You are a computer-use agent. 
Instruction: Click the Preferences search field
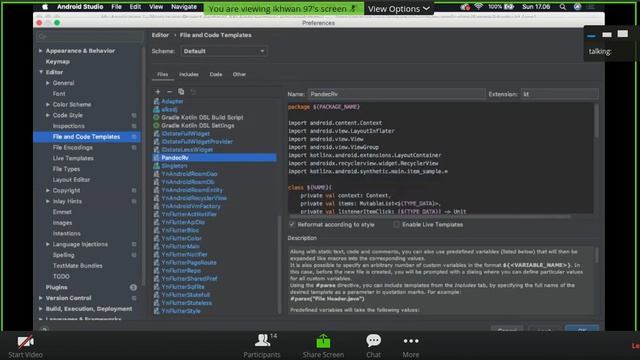coord(90,37)
